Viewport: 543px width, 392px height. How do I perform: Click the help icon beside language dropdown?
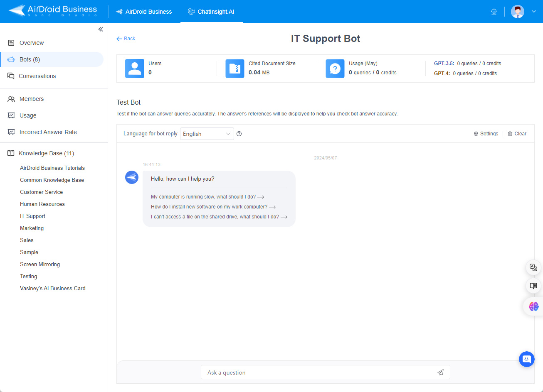tap(239, 134)
